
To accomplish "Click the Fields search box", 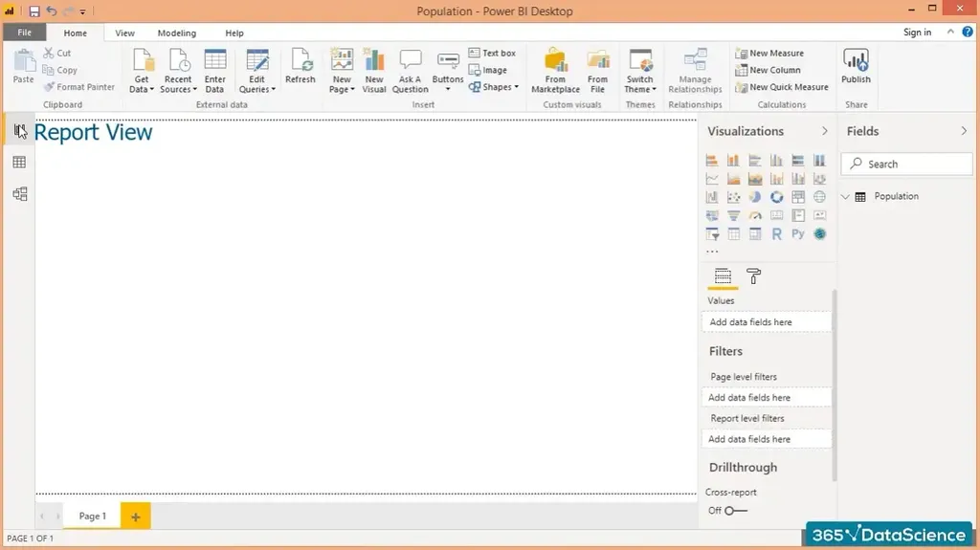I will click(906, 165).
